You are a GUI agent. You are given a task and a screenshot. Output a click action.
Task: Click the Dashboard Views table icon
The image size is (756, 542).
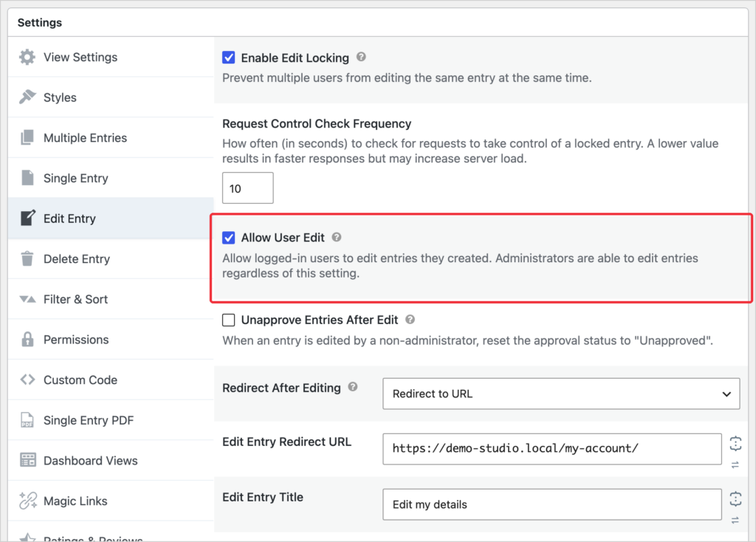27,460
